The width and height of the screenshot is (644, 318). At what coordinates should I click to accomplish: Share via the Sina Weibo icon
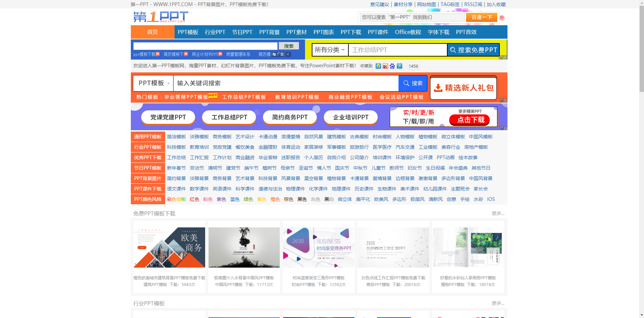[x=385, y=66]
